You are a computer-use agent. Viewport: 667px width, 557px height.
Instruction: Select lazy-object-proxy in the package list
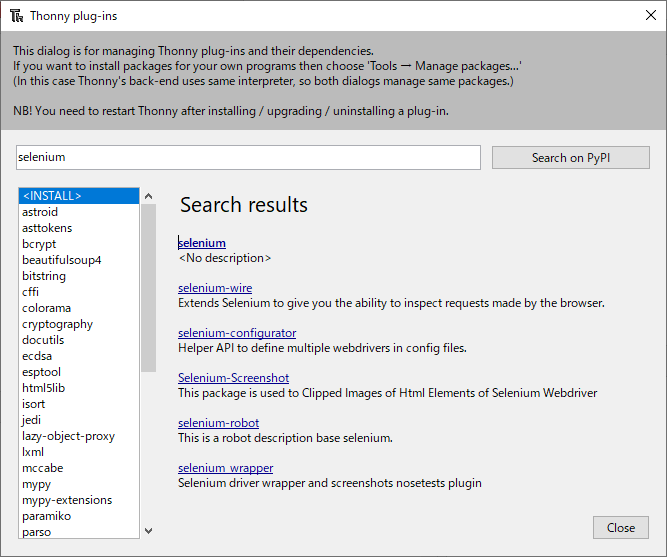[x=79, y=436]
